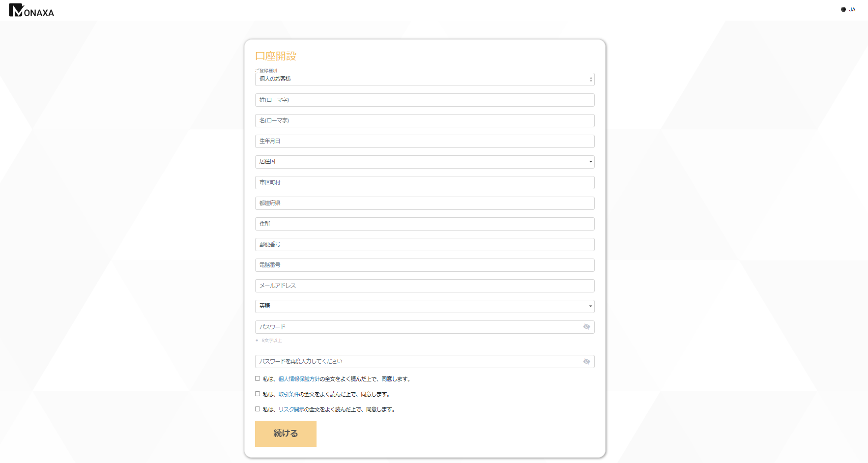Image resolution: width=868 pixels, height=463 pixels.
Task: Open the 個人情報保護方針 link
Action: (299, 379)
